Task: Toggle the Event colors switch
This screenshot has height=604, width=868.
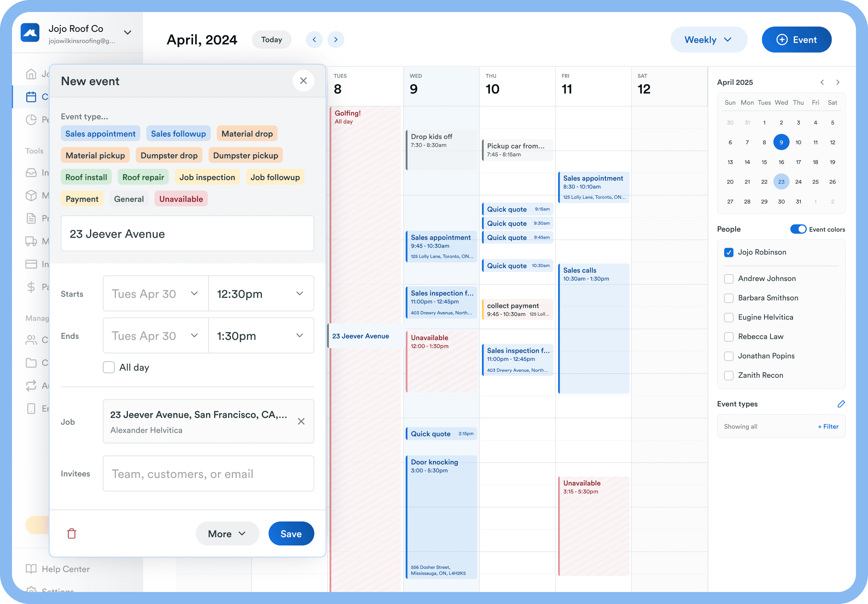Action: (798, 229)
